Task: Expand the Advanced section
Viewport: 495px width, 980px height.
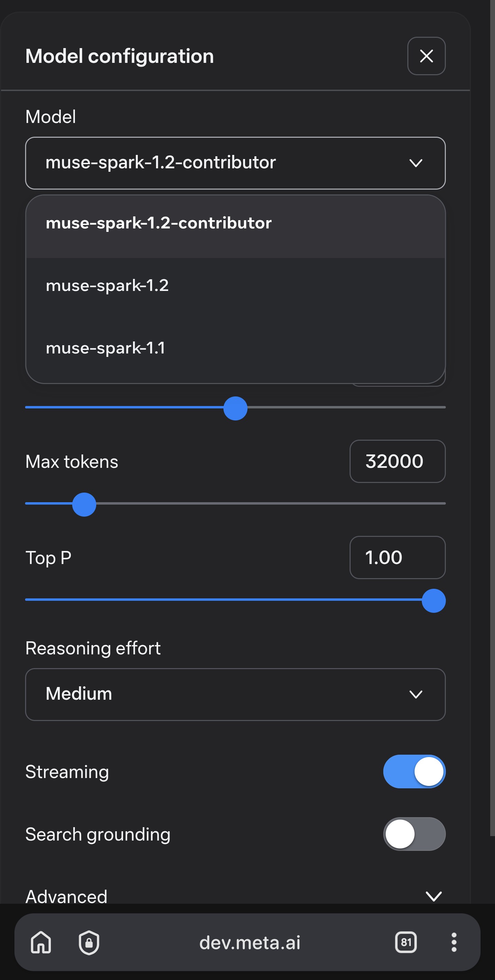Action: [235, 896]
